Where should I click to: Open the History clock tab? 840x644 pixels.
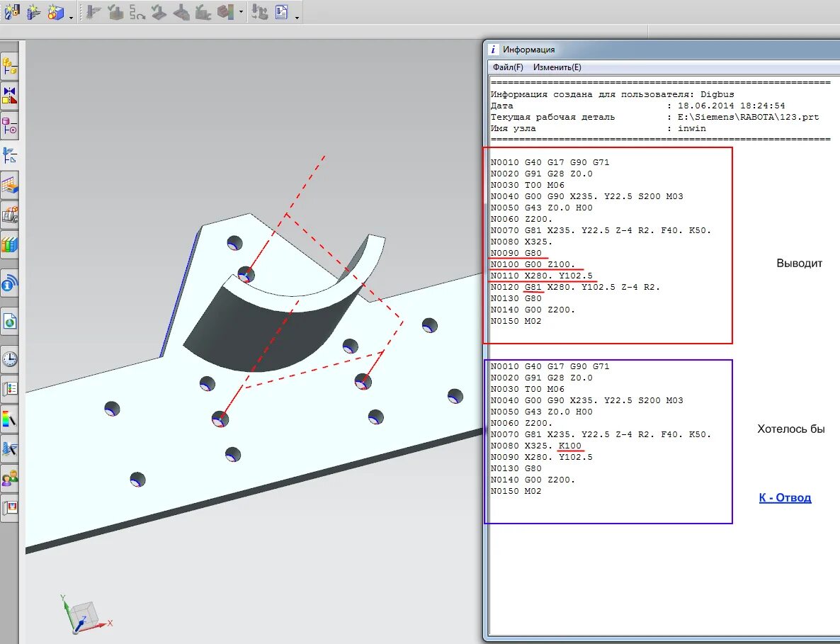10,359
